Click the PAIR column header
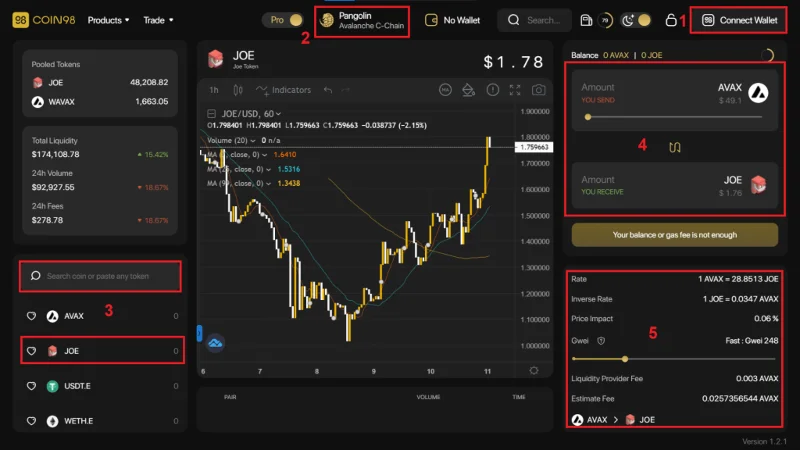The height and width of the screenshot is (450, 800). (x=230, y=397)
